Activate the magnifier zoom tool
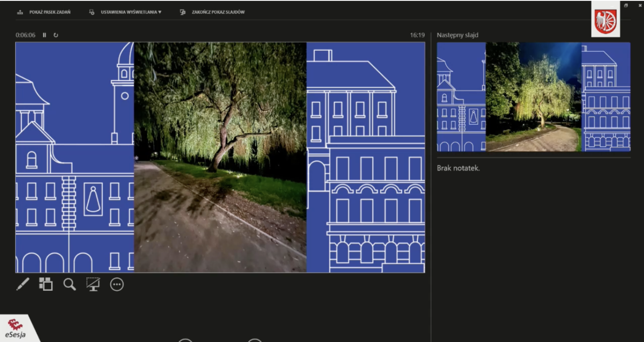 pyautogui.click(x=69, y=284)
